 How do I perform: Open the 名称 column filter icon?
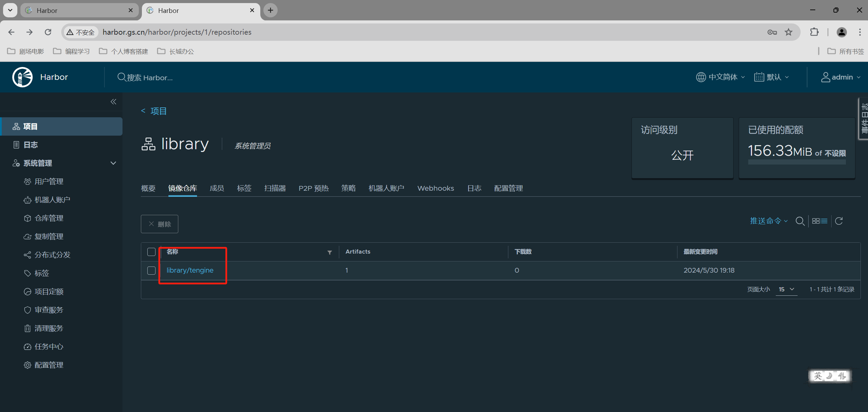[330, 252]
